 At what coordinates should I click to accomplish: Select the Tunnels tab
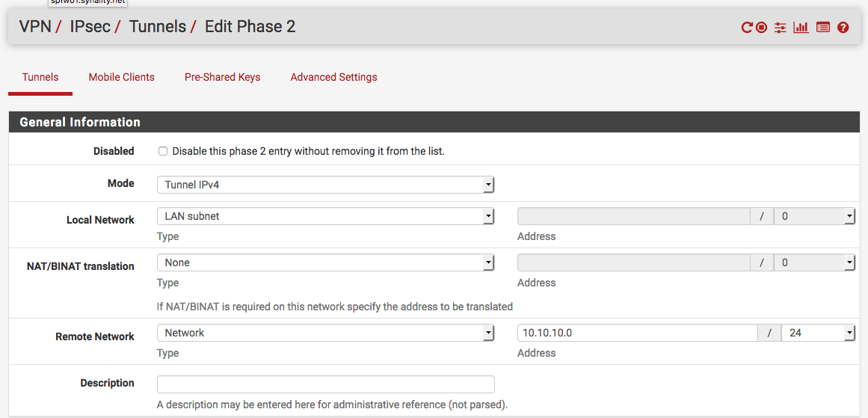(x=40, y=77)
